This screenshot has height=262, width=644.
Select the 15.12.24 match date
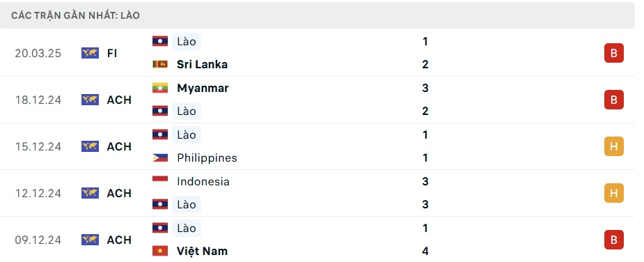point(38,146)
